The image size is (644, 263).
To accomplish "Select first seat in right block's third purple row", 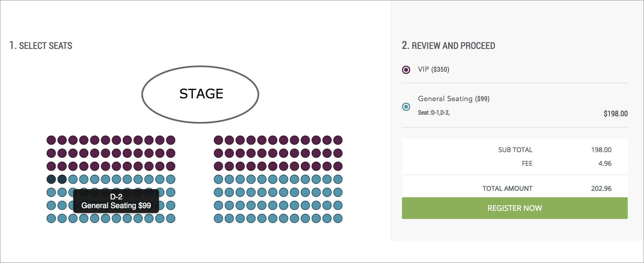I will [x=218, y=166].
